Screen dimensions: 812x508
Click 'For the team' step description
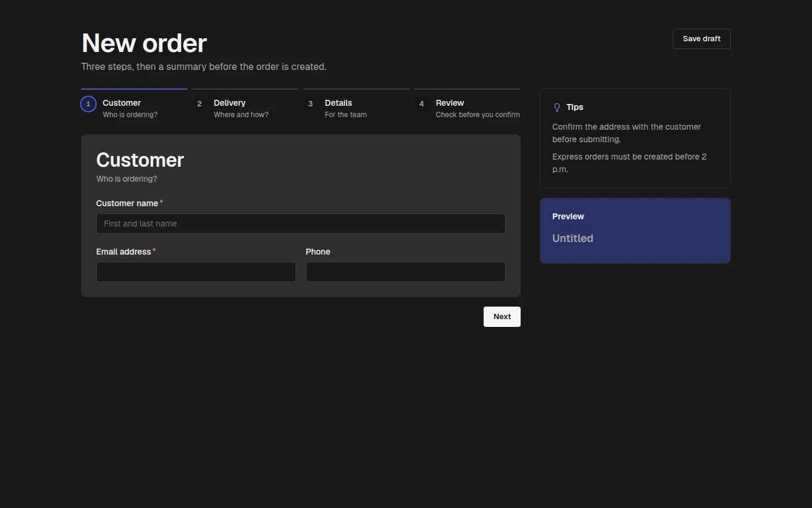pos(346,115)
